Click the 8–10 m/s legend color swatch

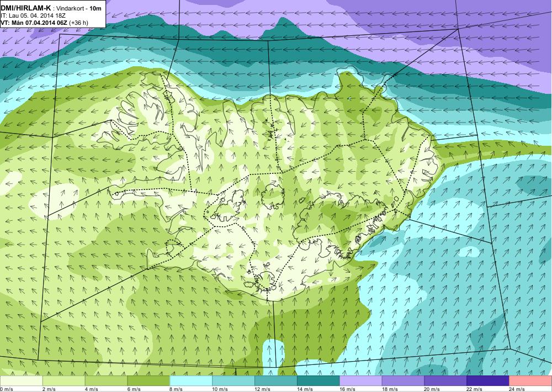[x=191, y=381]
